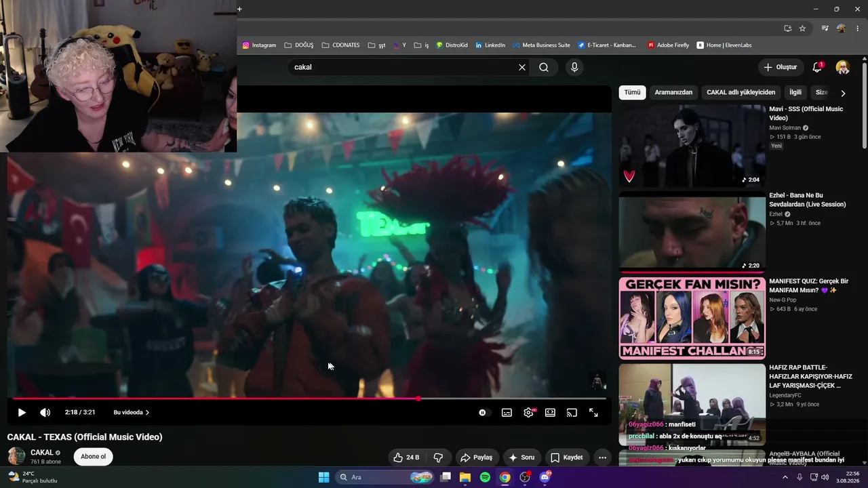Dislike the video with the thumbs-down button

click(438, 457)
